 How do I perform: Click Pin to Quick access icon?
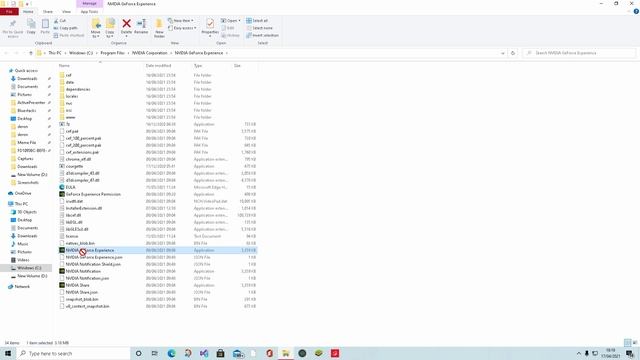13,24
